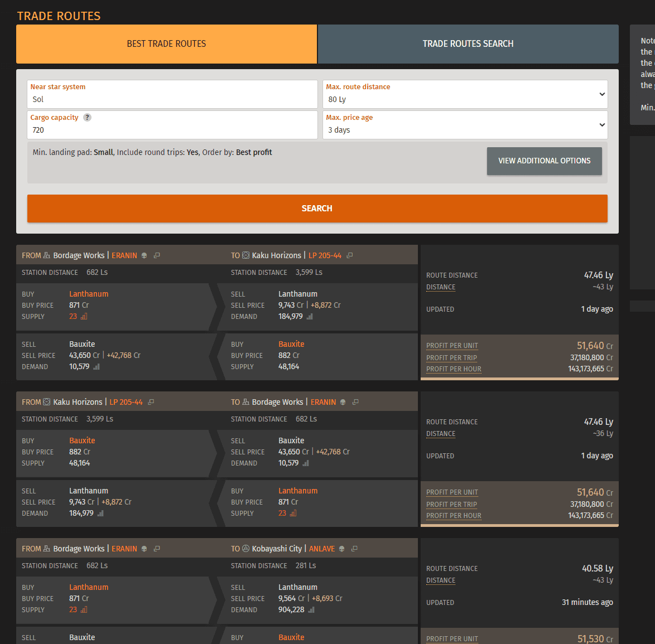The width and height of the screenshot is (655, 644).
Task: Expand options with View Additional Options
Action: (544, 161)
